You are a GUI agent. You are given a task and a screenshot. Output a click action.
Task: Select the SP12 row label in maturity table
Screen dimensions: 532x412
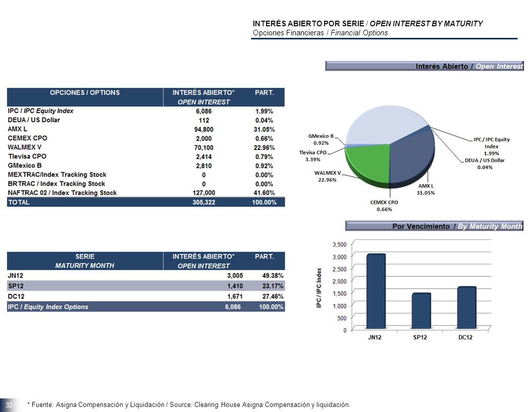pos(16,286)
